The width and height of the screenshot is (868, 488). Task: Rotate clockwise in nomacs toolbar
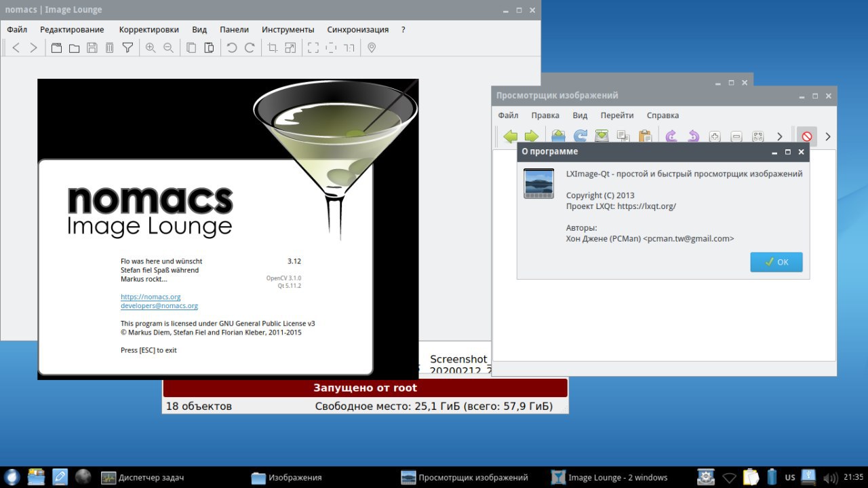250,48
